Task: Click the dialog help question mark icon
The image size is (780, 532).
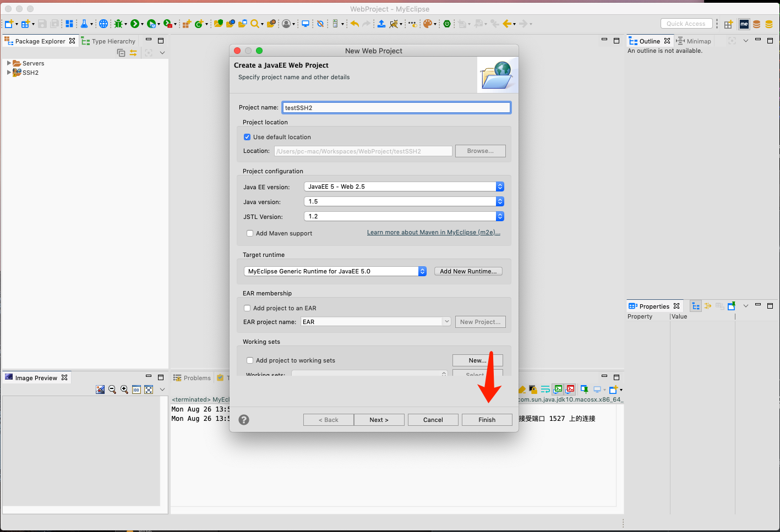Action: [x=244, y=420]
